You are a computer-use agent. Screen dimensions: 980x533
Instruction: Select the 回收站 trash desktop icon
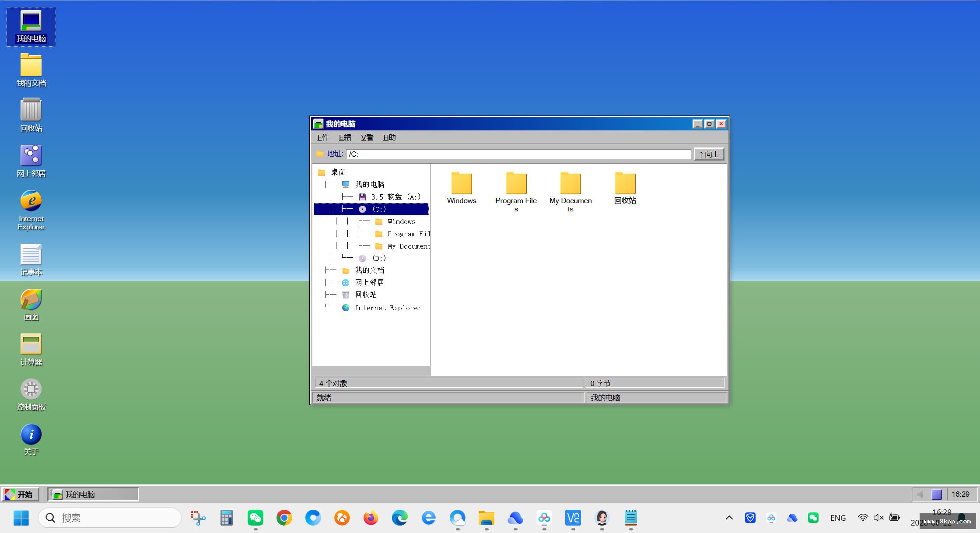pyautogui.click(x=31, y=116)
